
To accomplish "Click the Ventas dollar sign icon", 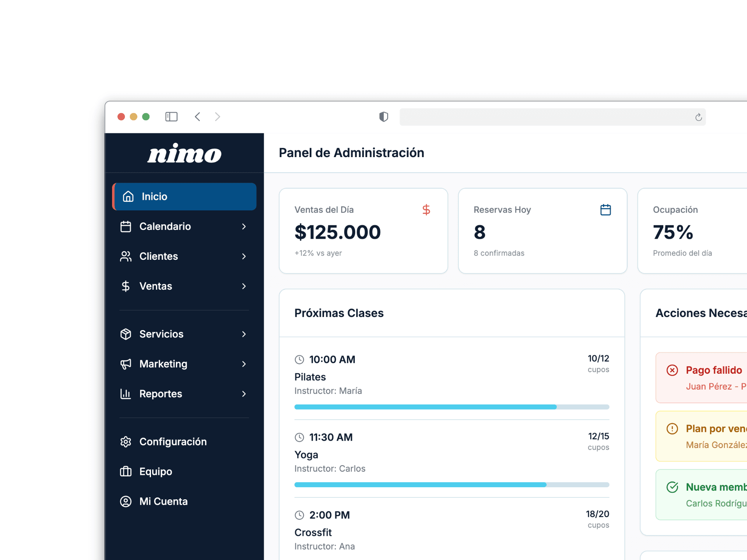I will (126, 286).
